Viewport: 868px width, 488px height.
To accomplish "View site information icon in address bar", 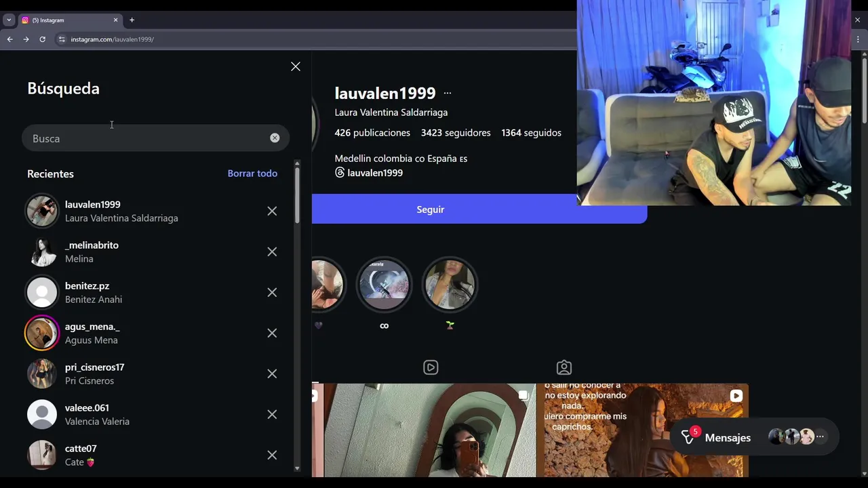I will (x=62, y=39).
